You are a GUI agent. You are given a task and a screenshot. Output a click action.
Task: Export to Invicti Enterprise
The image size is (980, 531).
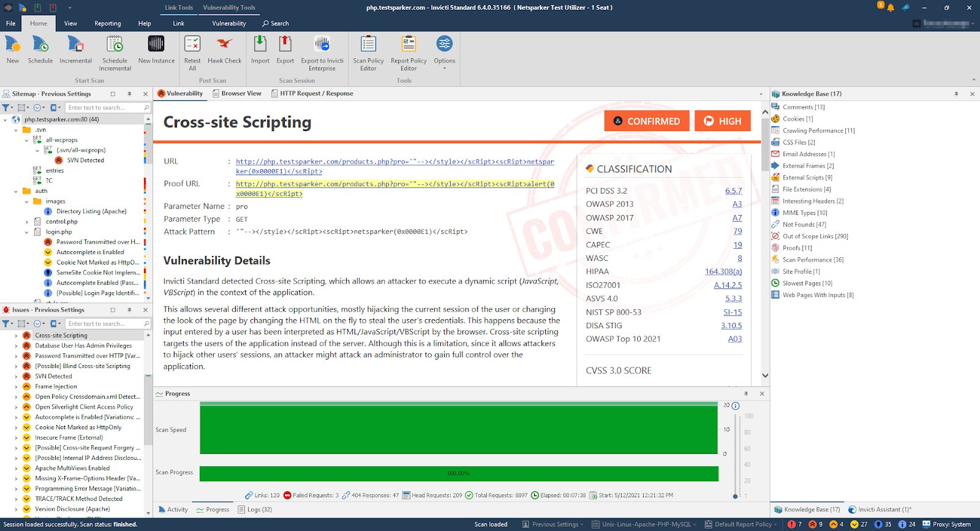tap(322, 53)
